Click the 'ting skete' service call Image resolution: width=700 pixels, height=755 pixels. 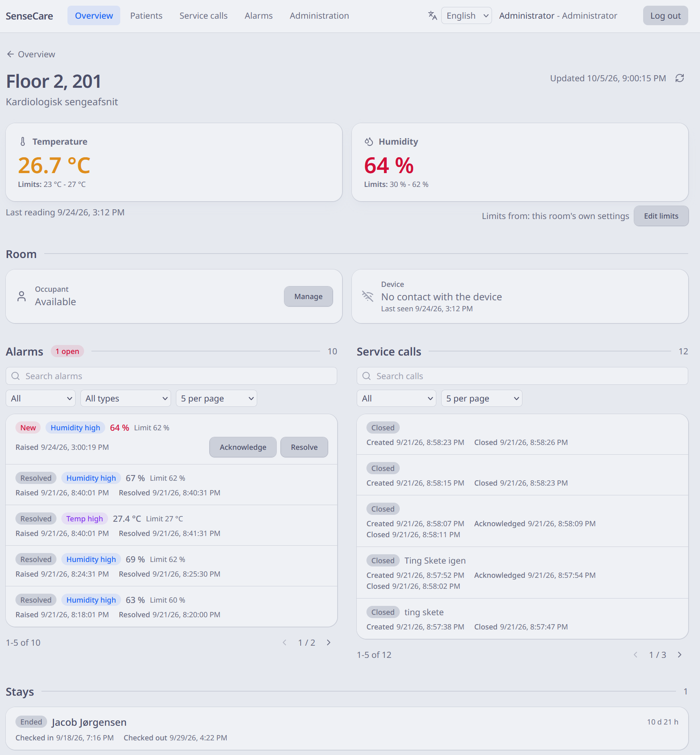[x=522, y=618]
